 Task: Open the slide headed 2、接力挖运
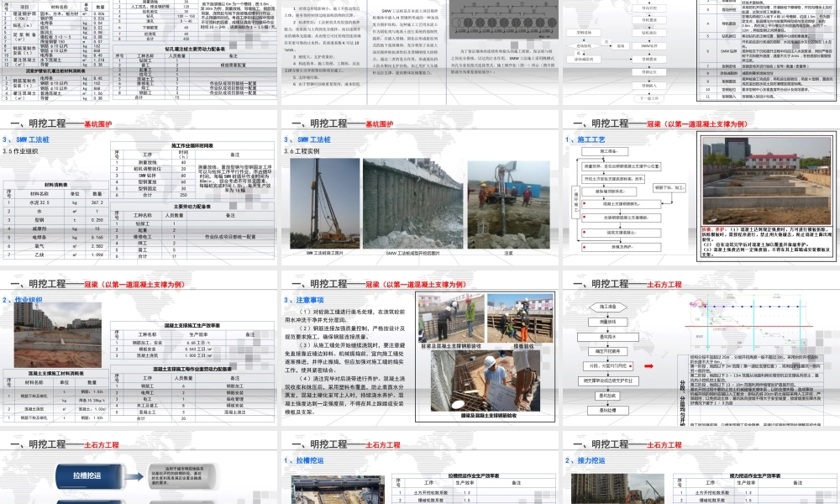tap(701, 468)
